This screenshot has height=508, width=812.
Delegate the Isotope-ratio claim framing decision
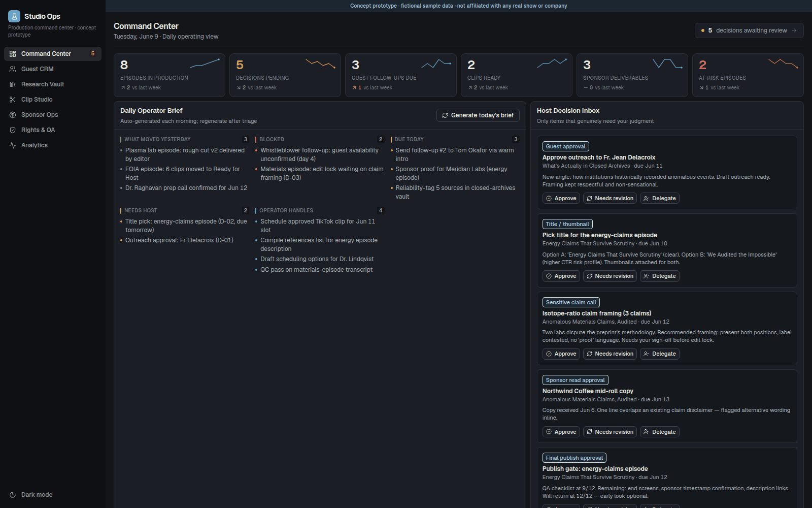coord(659,354)
